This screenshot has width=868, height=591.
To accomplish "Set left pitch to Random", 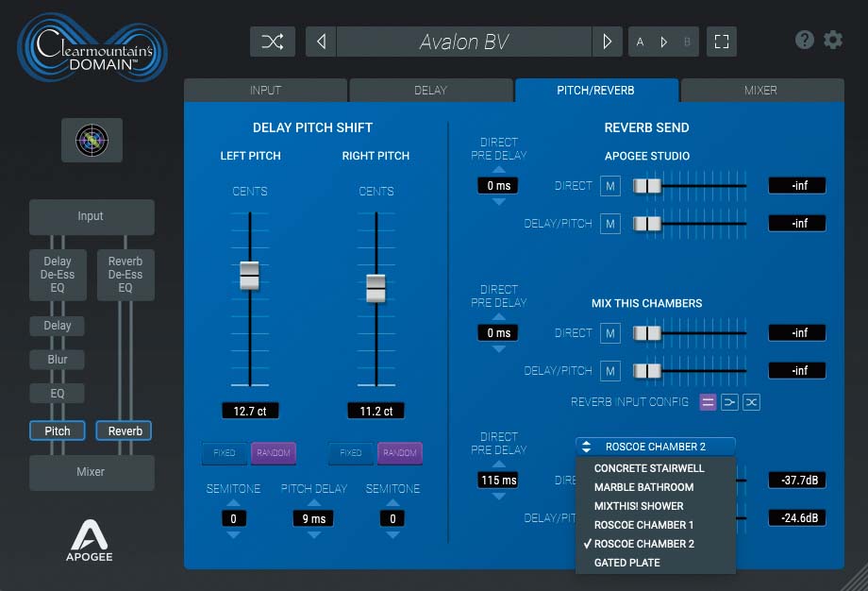I will tap(274, 453).
